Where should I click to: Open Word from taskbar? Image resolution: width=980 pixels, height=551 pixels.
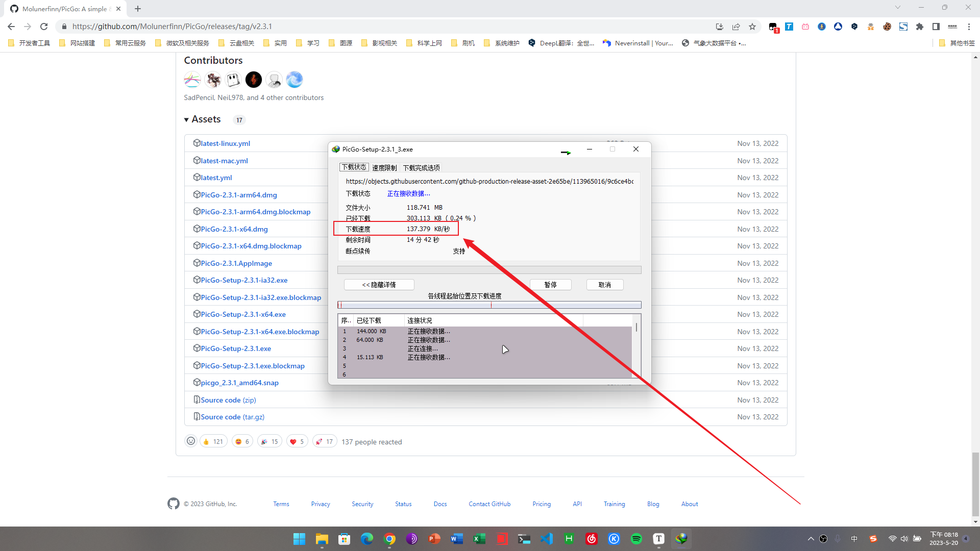tap(457, 539)
